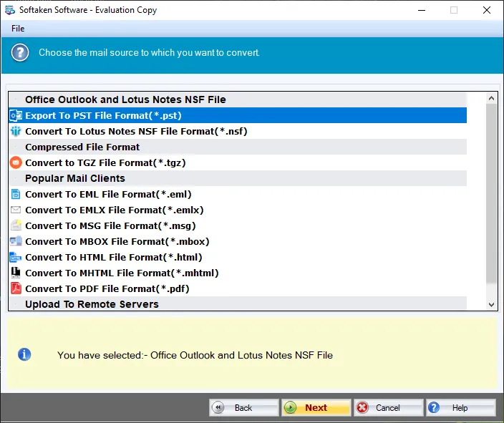This screenshot has width=504, height=423.
Task: Open the Help button
Action: (460, 407)
